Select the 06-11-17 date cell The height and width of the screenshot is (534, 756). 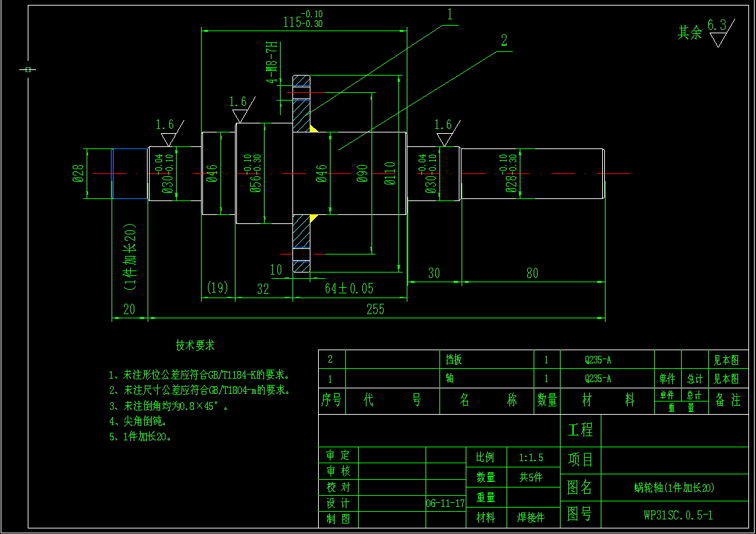(x=445, y=503)
